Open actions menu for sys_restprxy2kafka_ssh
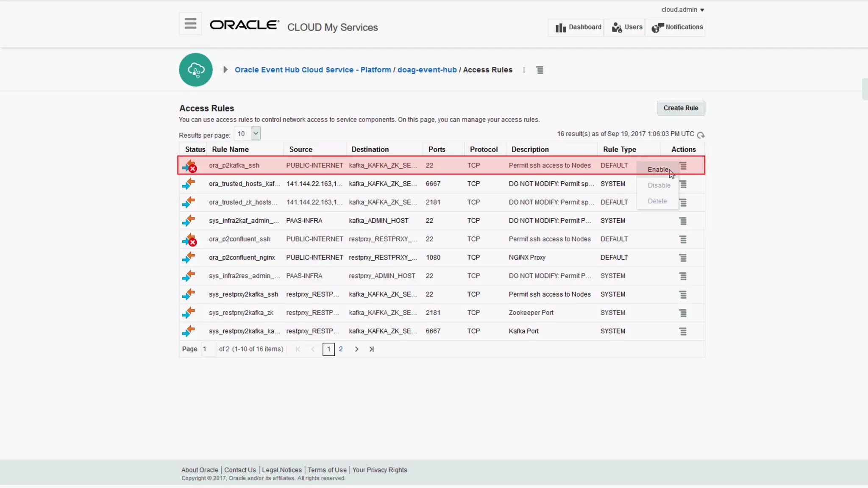 pos(683,295)
